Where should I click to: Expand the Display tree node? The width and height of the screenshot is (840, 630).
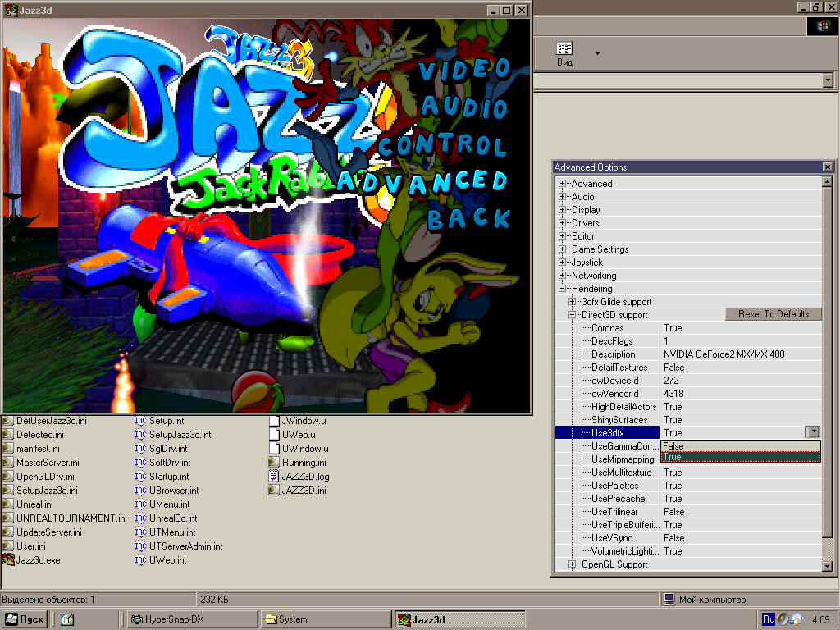562,209
